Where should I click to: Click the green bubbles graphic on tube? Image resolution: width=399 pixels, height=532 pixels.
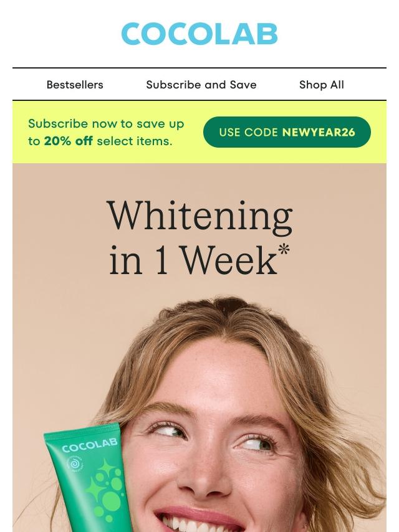(108, 493)
